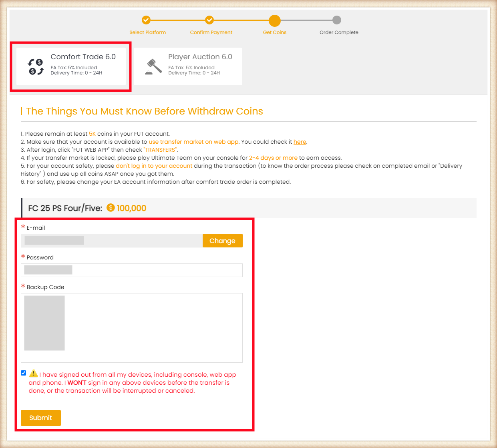Click the '2-4 days or more' text
497x448 pixels.
273,158
